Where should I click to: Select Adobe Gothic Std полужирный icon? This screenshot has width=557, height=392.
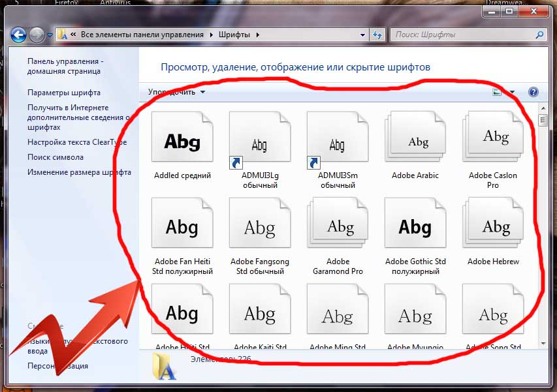click(x=415, y=223)
